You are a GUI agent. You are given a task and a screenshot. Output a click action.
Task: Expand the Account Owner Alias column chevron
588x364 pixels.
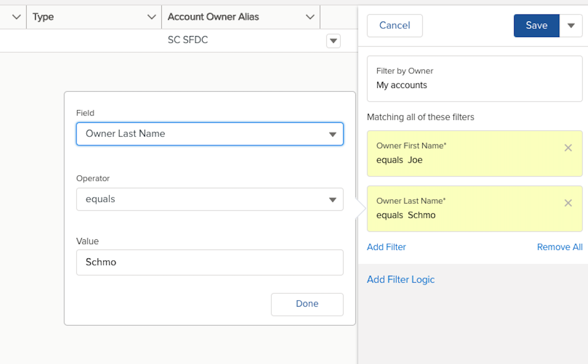point(310,17)
